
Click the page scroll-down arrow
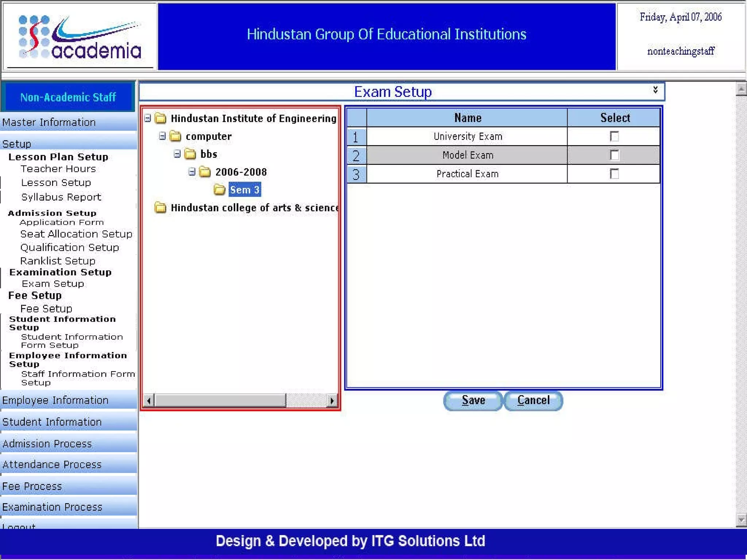741,520
